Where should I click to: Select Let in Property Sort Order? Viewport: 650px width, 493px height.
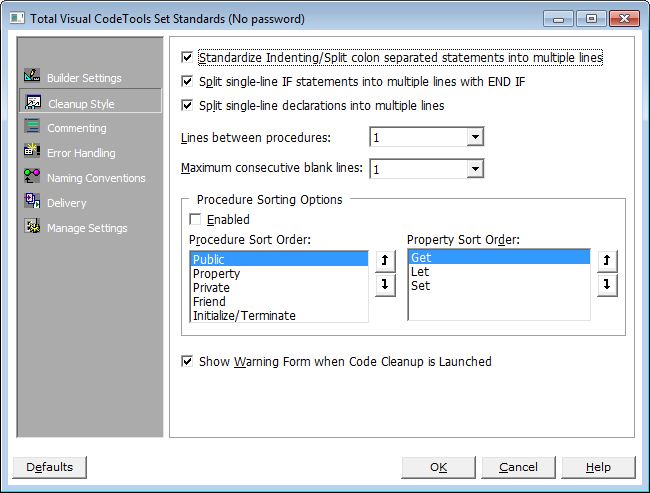tap(420, 271)
